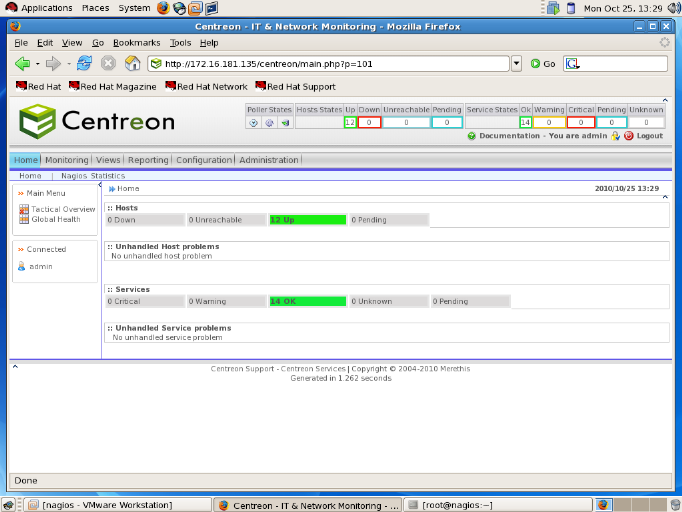Screen dimensions: 682x512
Task: Open the Go menu
Action: (x=98, y=43)
